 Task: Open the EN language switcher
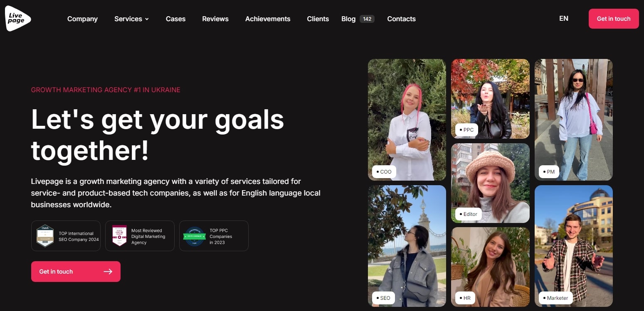coord(564,18)
